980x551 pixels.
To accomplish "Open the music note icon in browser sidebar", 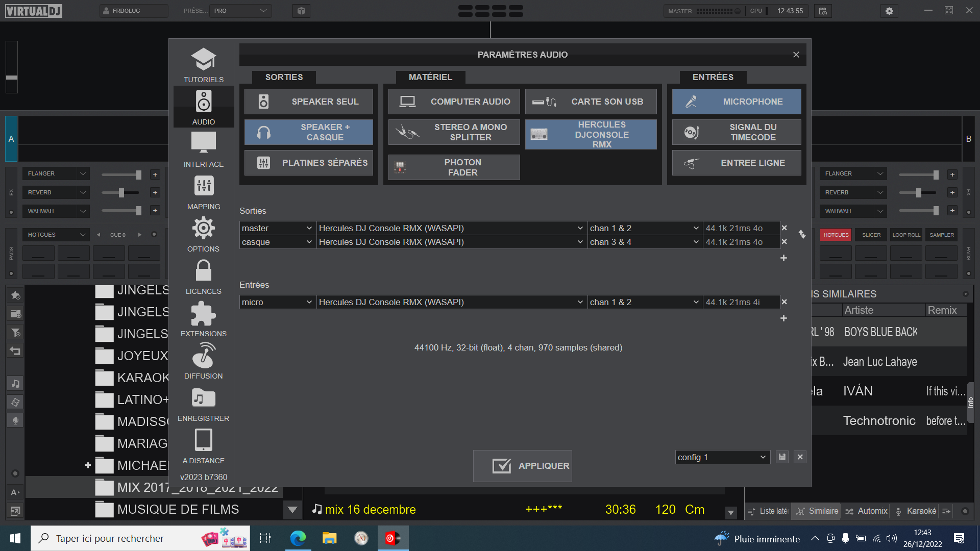I will pos(15,383).
